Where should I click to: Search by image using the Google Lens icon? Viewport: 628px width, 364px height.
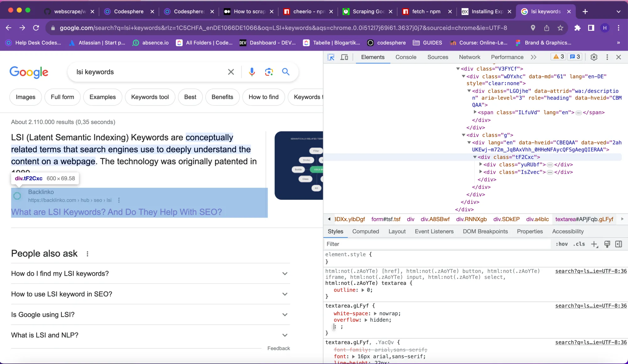[269, 72]
